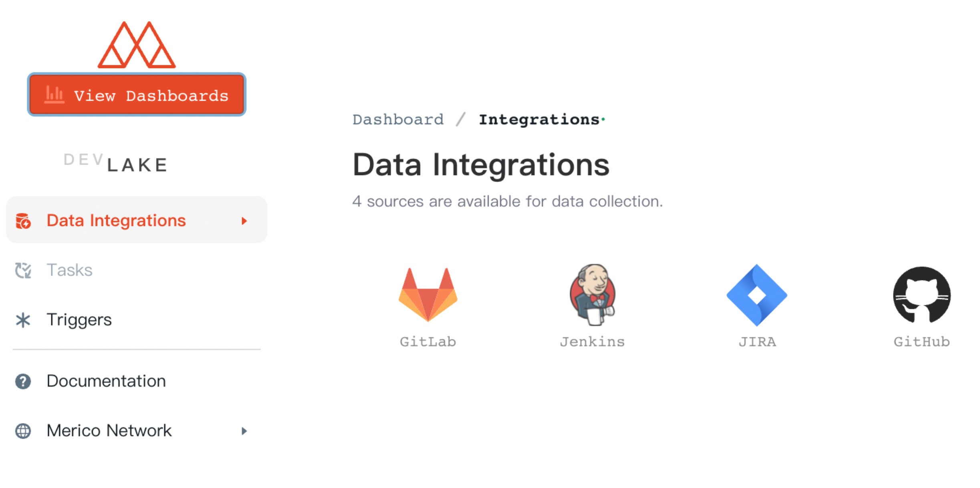Open the Jenkins butler integration icon
980x488 pixels.
point(592,294)
